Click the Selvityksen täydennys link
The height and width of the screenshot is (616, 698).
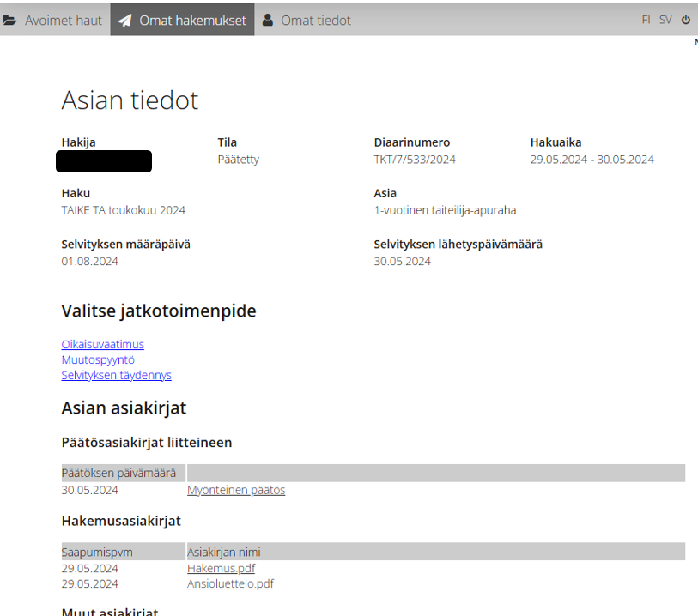[116, 375]
